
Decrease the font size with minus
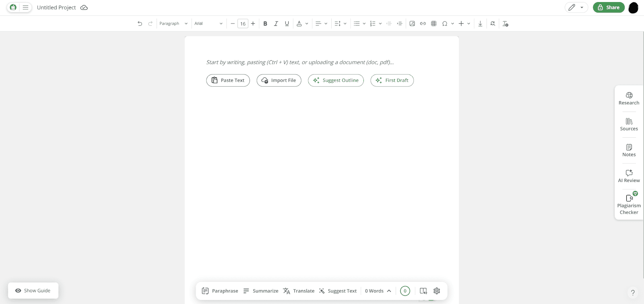233,24
